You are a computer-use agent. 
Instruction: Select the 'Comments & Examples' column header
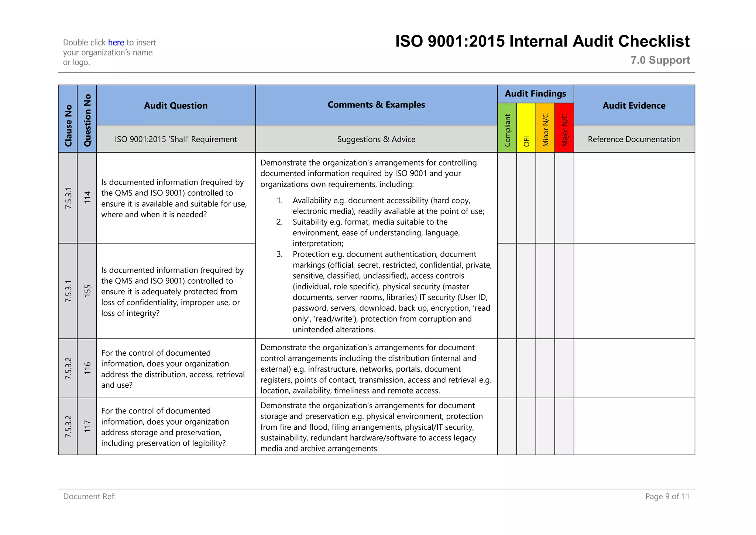[x=376, y=105]
